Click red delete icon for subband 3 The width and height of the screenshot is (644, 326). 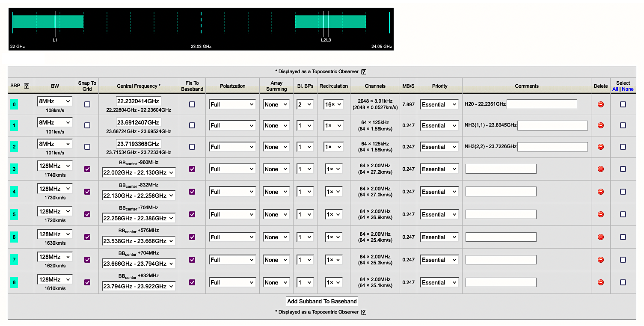pos(600,169)
